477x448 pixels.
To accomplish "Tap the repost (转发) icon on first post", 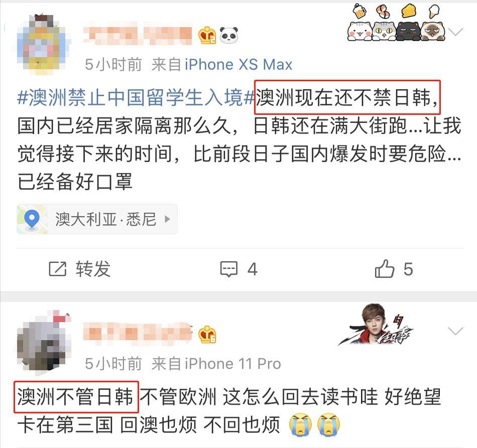I will [x=58, y=269].
